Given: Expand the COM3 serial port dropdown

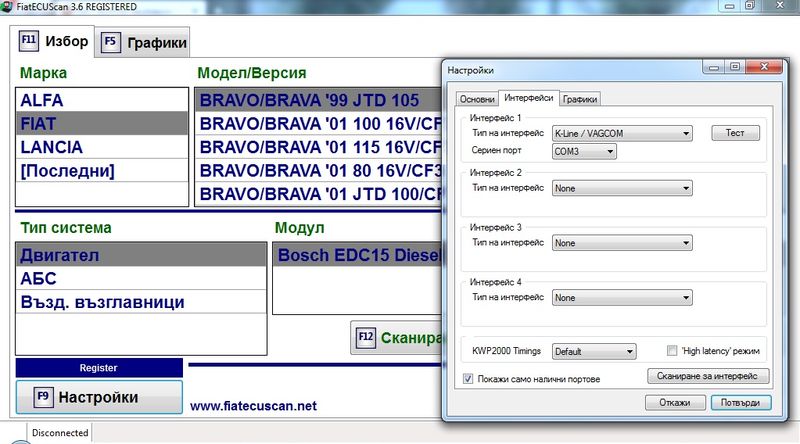Looking at the screenshot, I should pyautogui.click(x=584, y=151).
